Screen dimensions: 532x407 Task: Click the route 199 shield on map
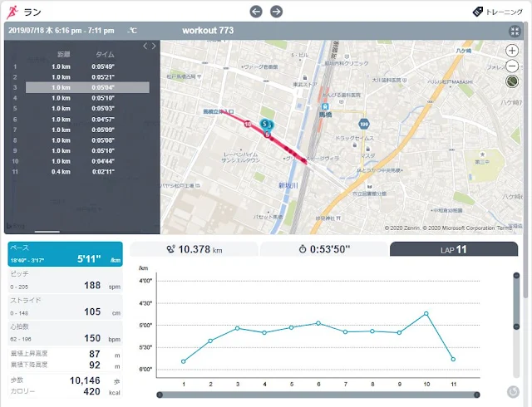[364, 124]
